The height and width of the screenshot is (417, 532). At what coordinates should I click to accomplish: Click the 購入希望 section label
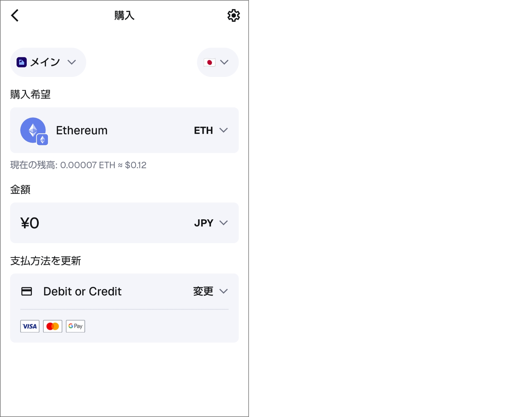pyautogui.click(x=30, y=93)
